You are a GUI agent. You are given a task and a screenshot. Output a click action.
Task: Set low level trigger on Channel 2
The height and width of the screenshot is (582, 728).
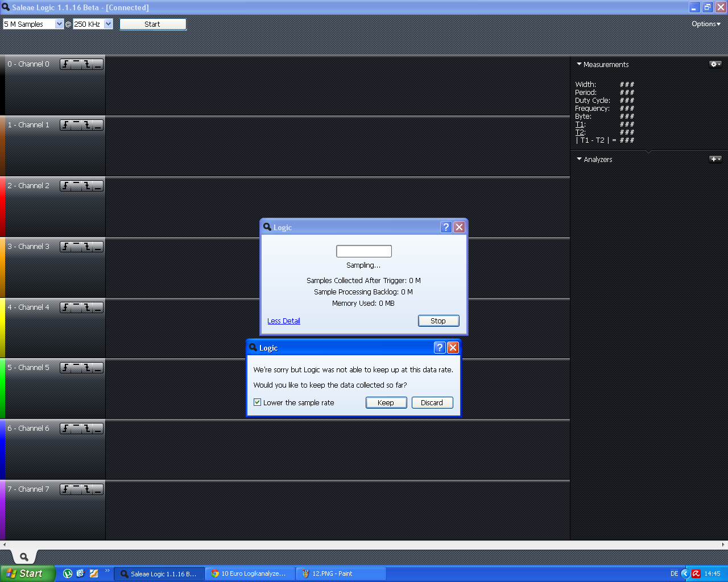click(98, 186)
